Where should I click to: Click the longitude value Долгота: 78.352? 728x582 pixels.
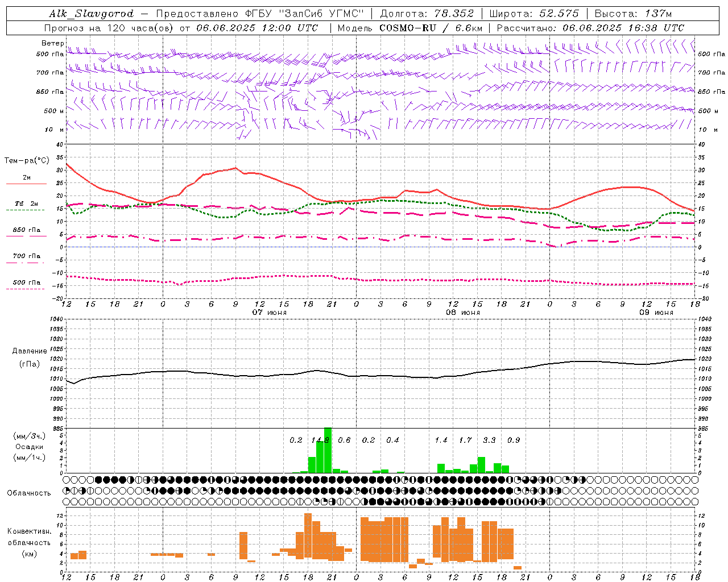(427, 14)
